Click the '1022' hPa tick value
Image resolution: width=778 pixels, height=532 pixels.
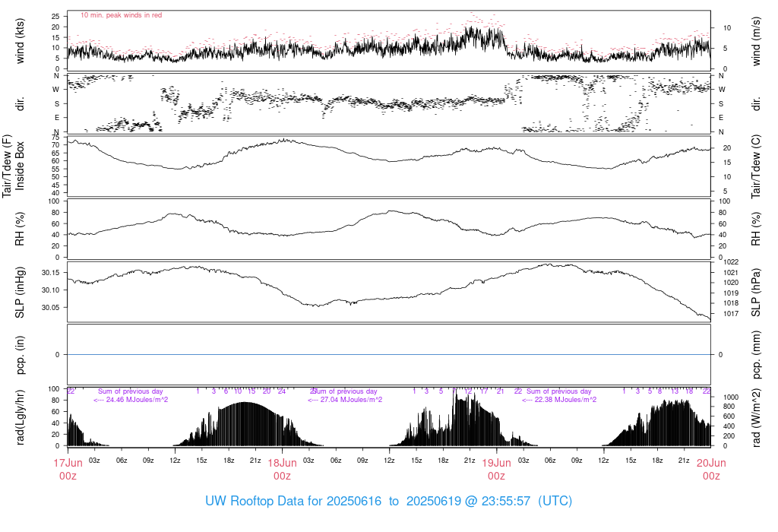[731, 262]
